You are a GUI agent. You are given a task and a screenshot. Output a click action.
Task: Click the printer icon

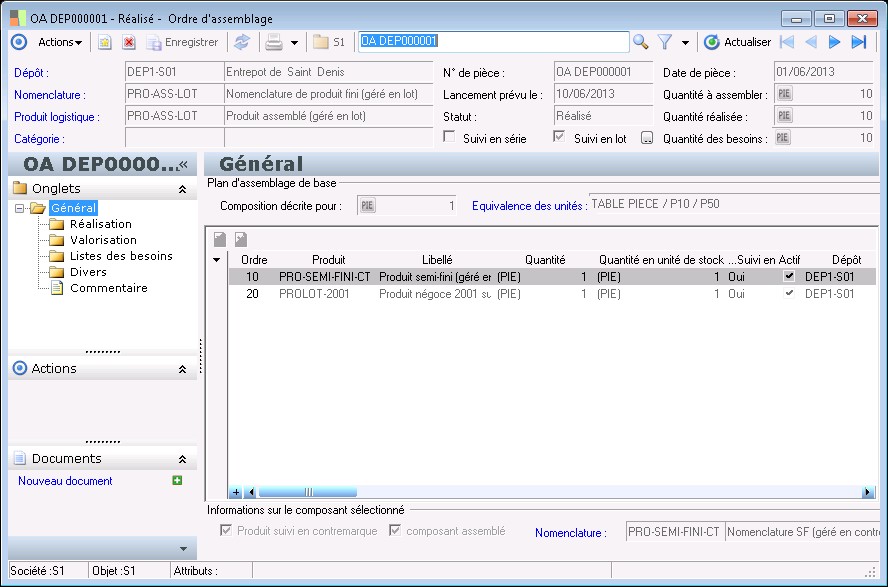[274, 42]
